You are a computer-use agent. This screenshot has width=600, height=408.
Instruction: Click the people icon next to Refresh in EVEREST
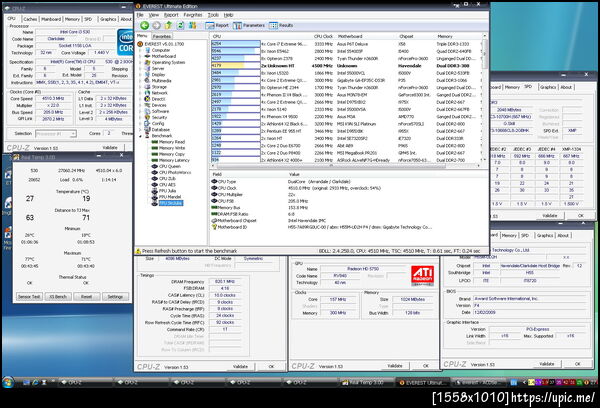pyautogui.click(x=192, y=25)
